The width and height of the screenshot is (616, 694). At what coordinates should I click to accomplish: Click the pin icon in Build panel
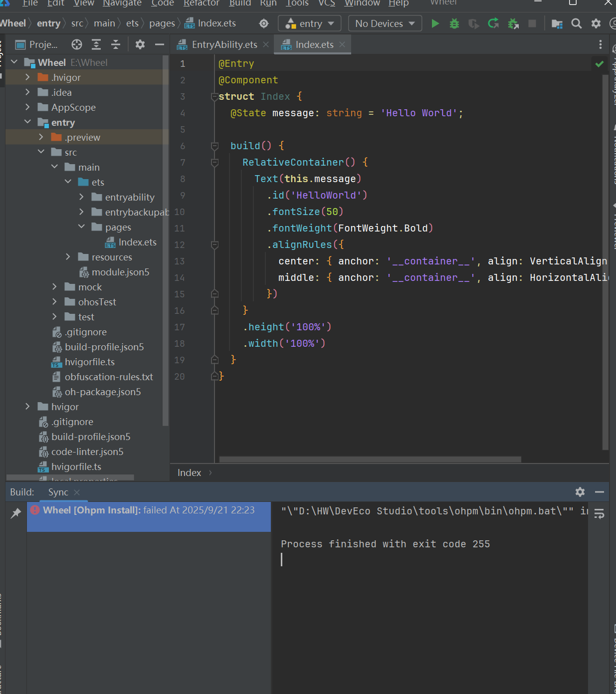[16, 512]
